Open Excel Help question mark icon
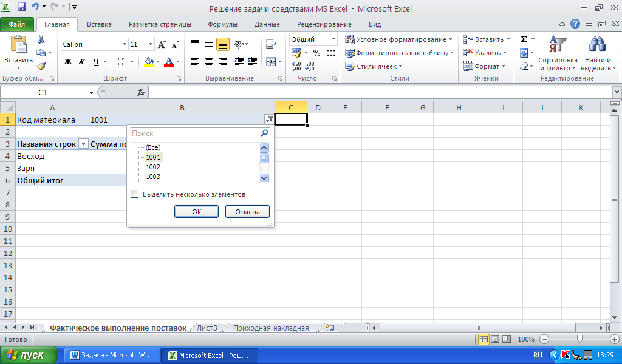 pyautogui.click(x=575, y=24)
